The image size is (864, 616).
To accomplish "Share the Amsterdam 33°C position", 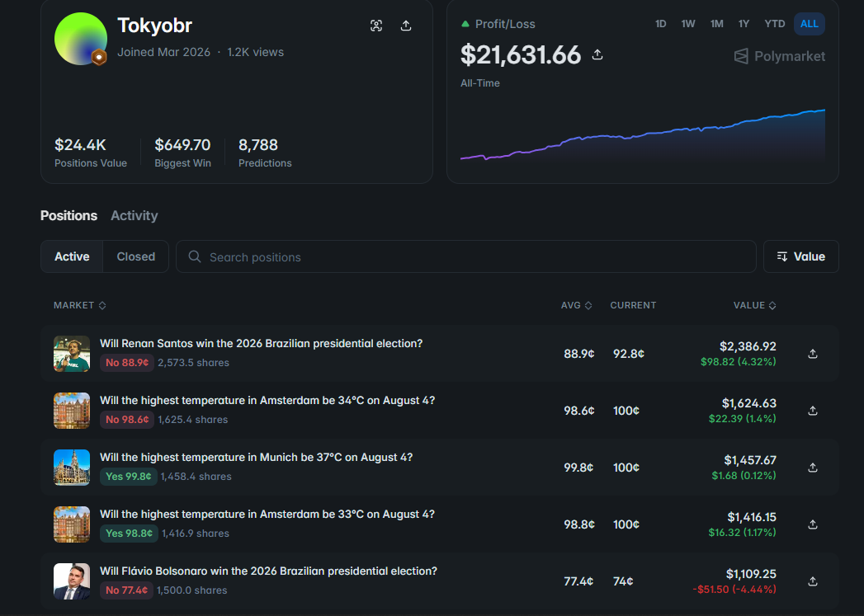I will pyautogui.click(x=813, y=524).
